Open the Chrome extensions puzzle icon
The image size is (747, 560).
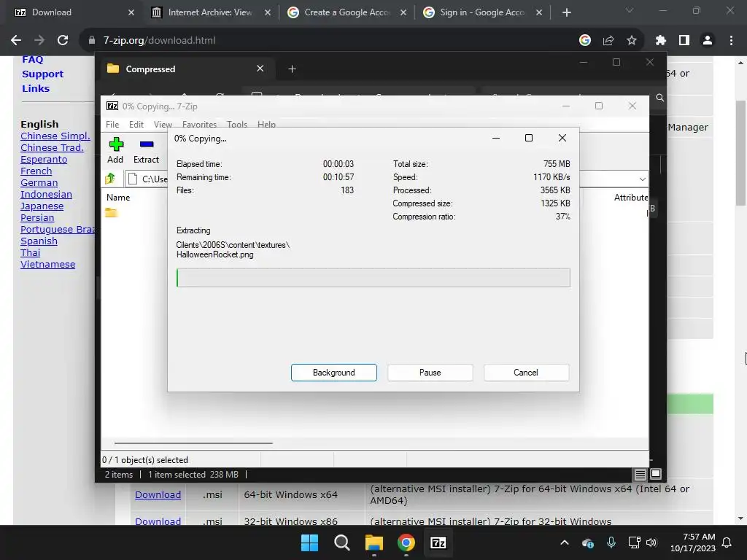click(x=660, y=41)
